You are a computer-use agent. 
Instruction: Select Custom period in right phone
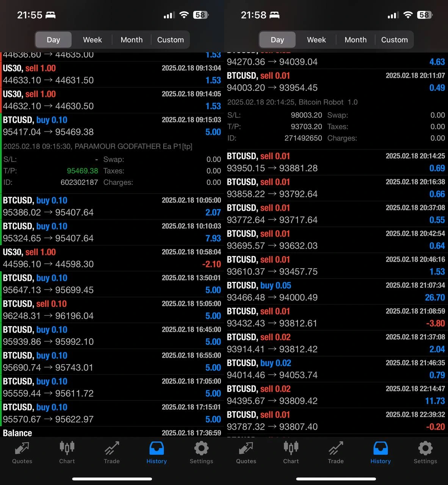(395, 40)
